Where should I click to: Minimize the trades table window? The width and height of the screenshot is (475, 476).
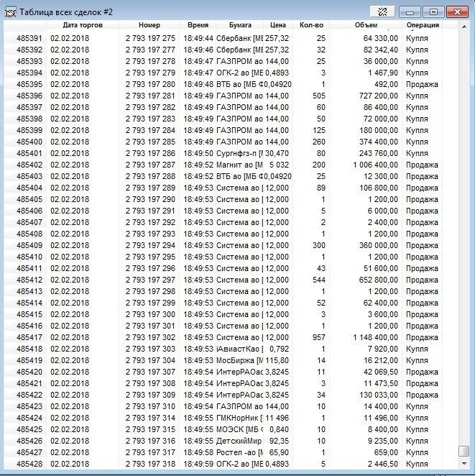tap(410, 12)
